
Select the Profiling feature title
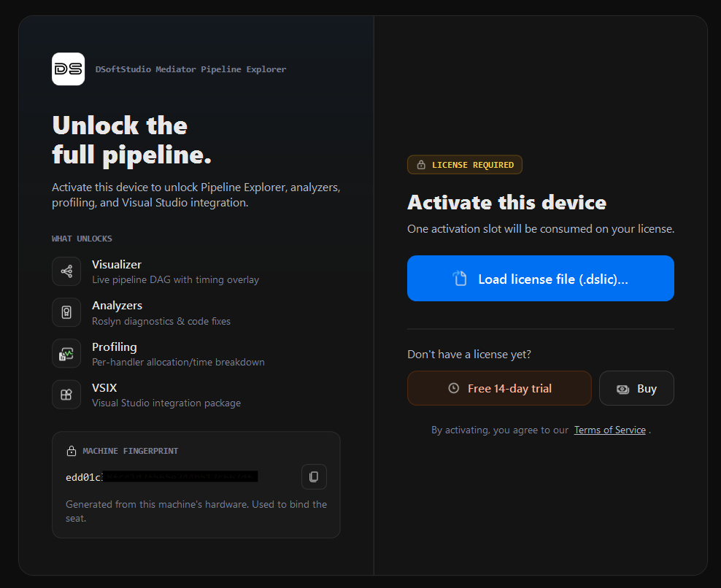[115, 347]
